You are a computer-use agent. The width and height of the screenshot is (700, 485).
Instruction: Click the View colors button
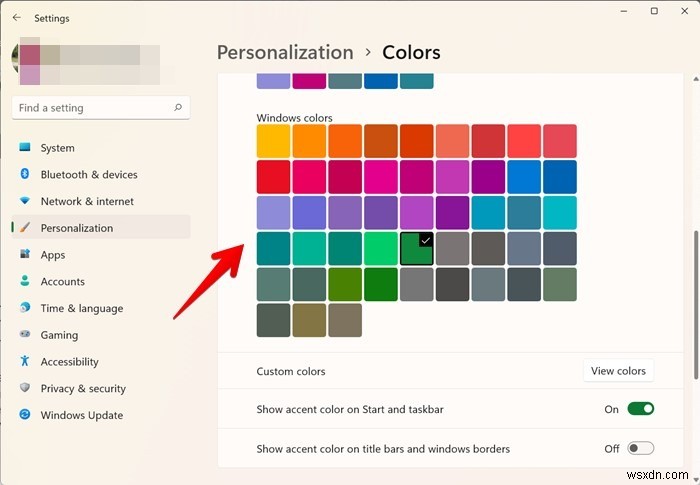[x=618, y=371]
